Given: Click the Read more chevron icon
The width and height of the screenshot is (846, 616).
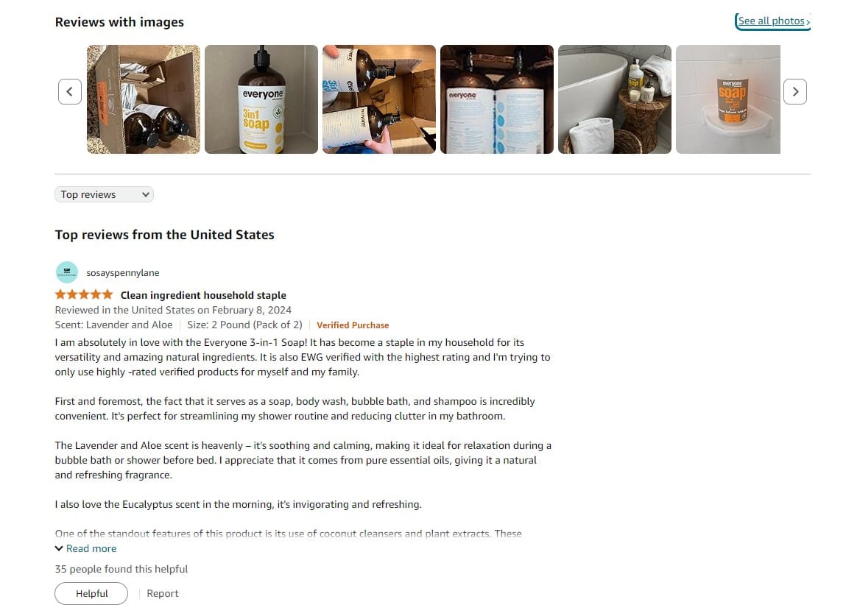Looking at the screenshot, I should pos(59,548).
